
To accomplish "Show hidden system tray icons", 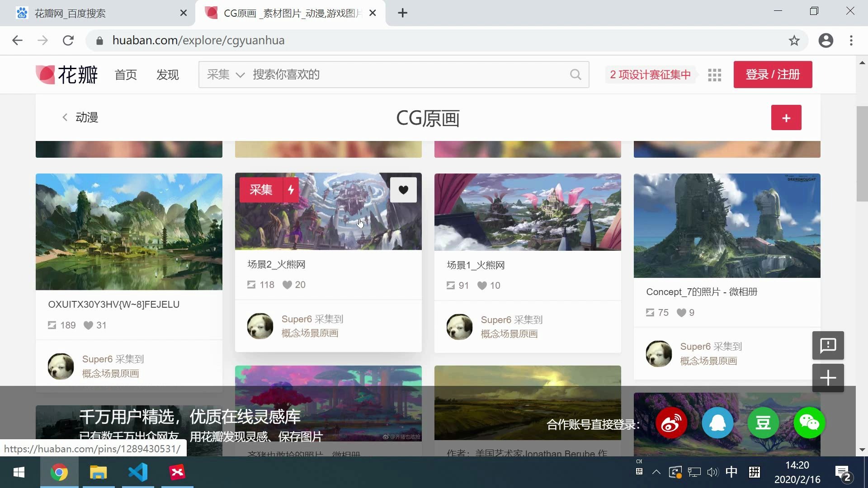I will coord(656,473).
